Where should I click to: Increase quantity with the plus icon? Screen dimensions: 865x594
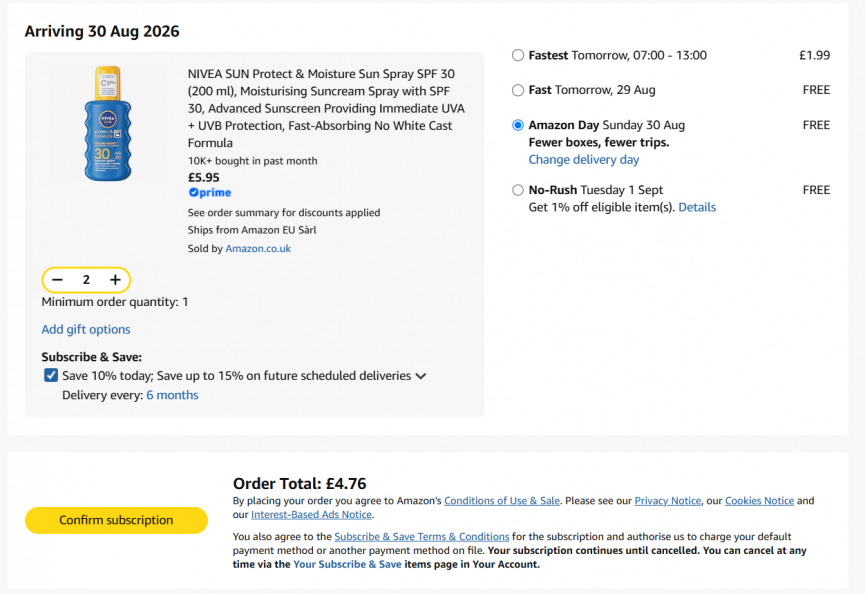[115, 280]
